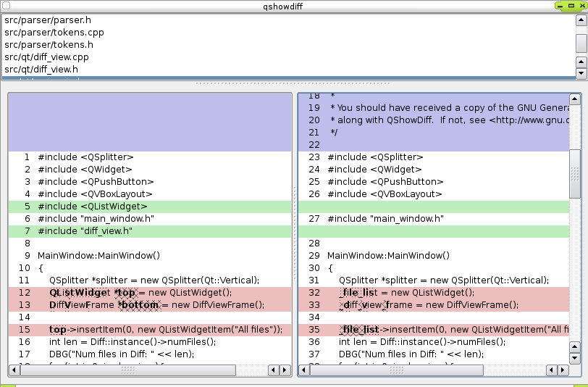The image size is (588, 387).
Task: Maximize the qshowdiff window
Action: click(x=571, y=6)
